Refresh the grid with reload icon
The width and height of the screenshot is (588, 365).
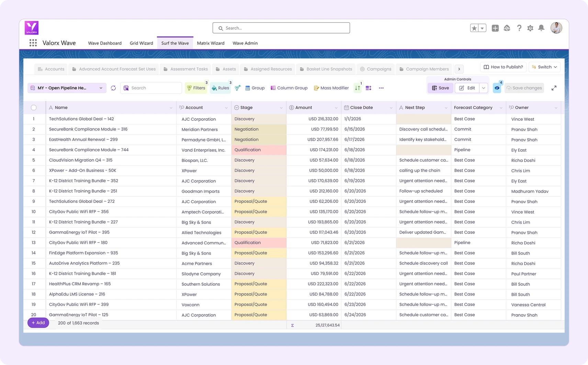point(113,88)
